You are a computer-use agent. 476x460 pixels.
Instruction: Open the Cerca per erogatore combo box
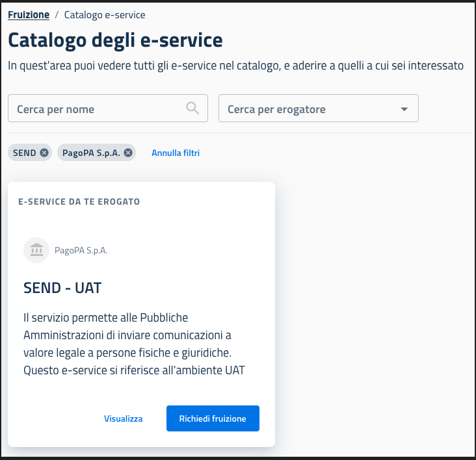(x=309, y=109)
